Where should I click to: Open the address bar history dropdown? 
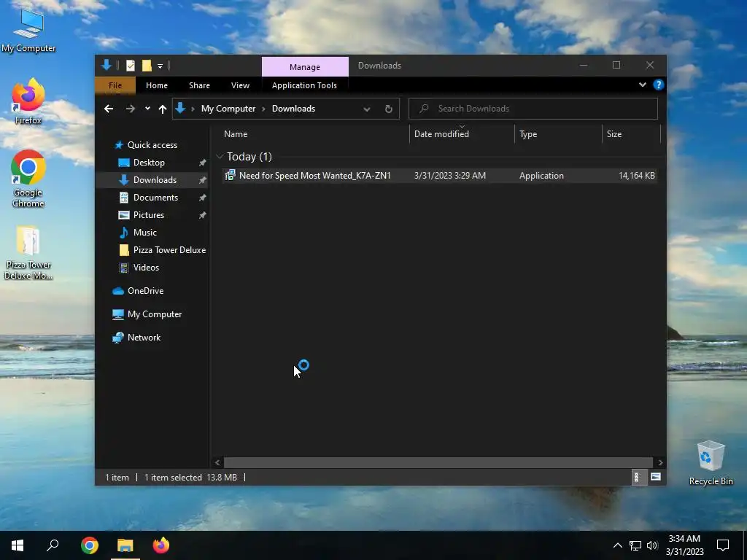coord(367,109)
